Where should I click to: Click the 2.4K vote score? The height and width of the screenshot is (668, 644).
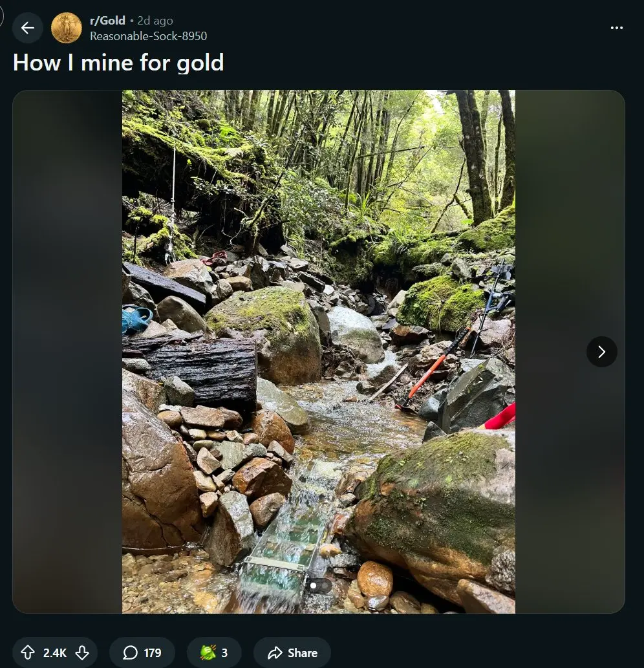click(x=55, y=652)
